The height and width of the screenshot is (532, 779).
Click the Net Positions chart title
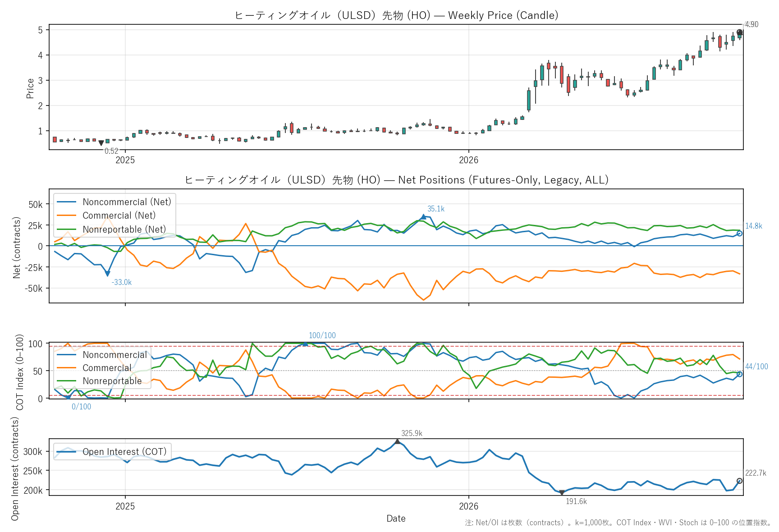[396, 180]
